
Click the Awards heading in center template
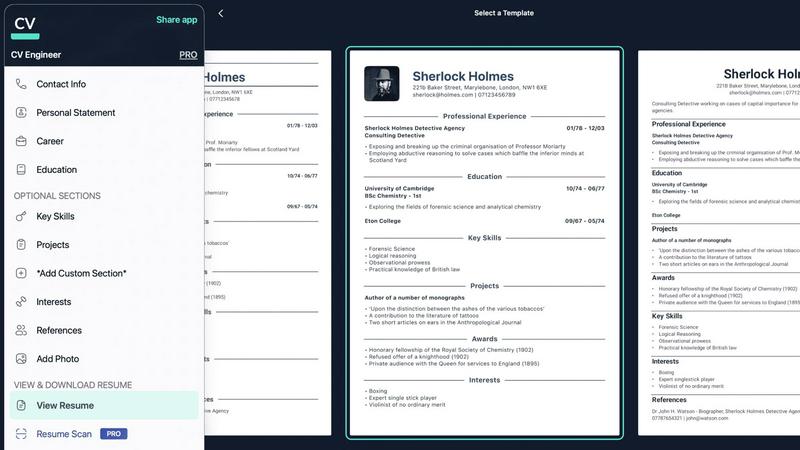484,339
